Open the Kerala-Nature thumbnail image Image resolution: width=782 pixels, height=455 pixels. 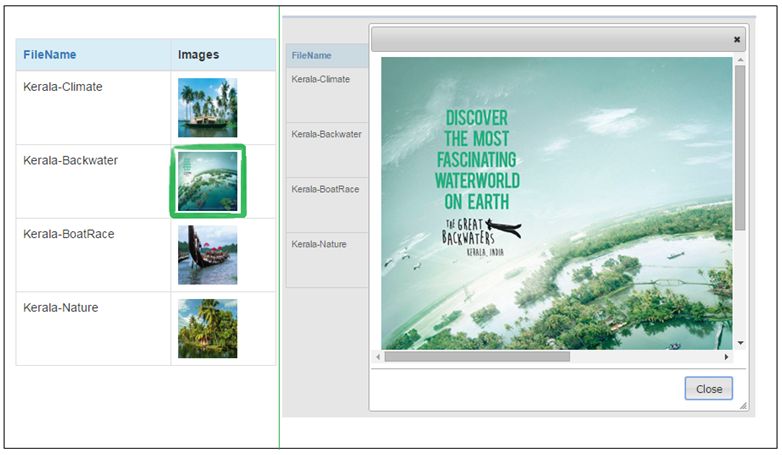pyautogui.click(x=207, y=328)
